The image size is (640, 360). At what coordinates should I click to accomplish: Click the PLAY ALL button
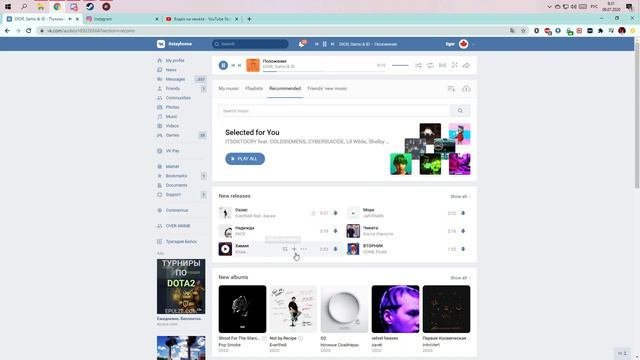245,159
